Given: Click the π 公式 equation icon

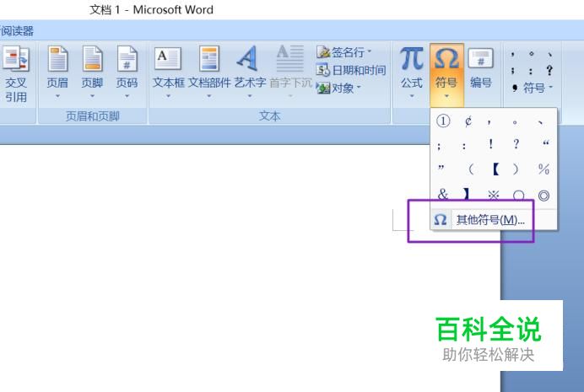Looking at the screenshot, I should coord(412,60).
